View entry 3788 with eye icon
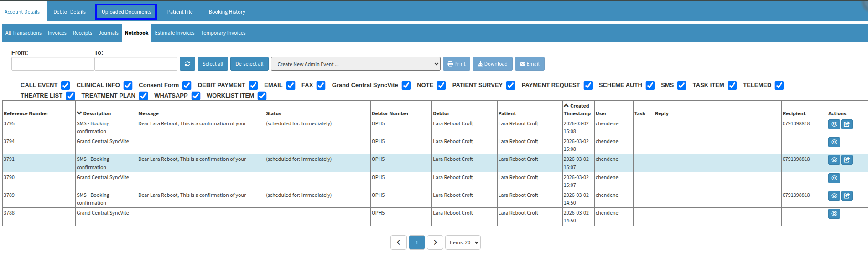 pyautogui.click(x=834, y=214)
